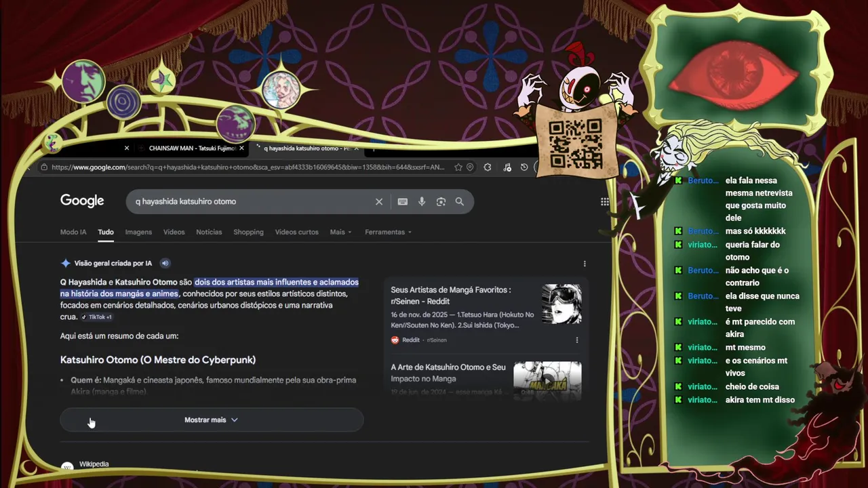Image resolution: width=868 pixels, height=488 pixels.
Task: Click the Reddit source icon
Action: click(x=395, y=340)
